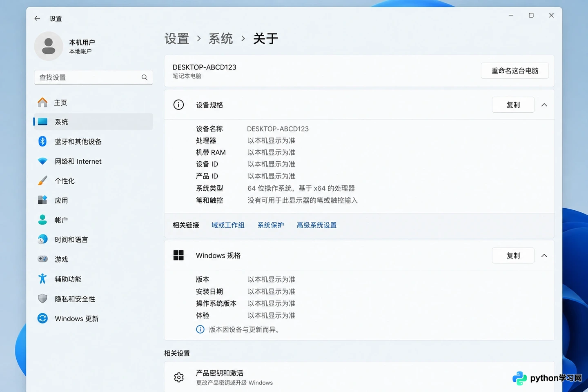Click the gear icon for 产品密钥和激活

[x=179, y=377]
